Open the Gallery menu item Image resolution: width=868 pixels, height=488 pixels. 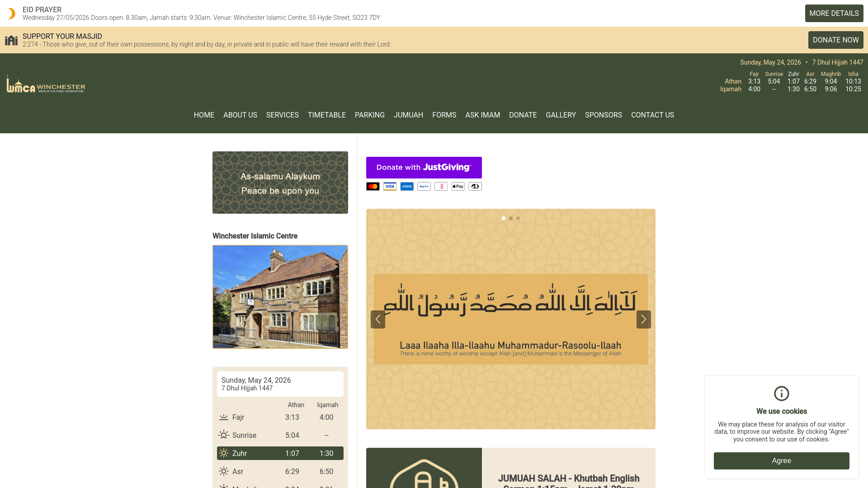(x=561, y=115)
